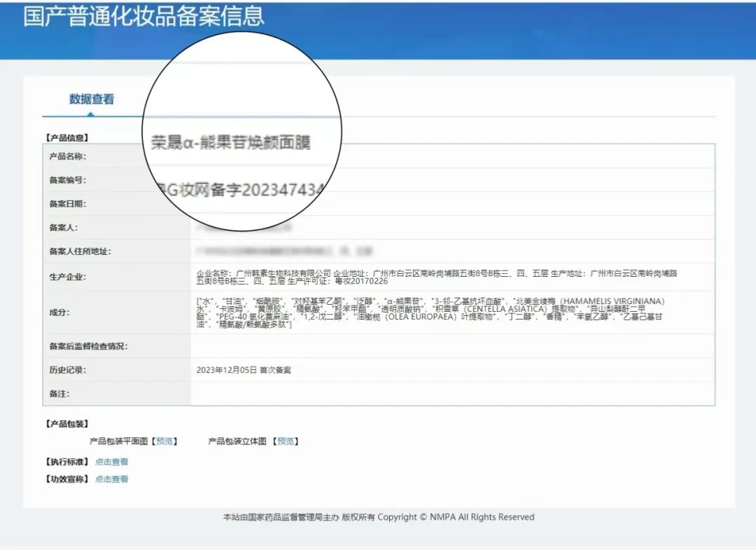Select the 【产品信息】 section heading
This screenshot has height=550, width=756.
pos(67,137)
